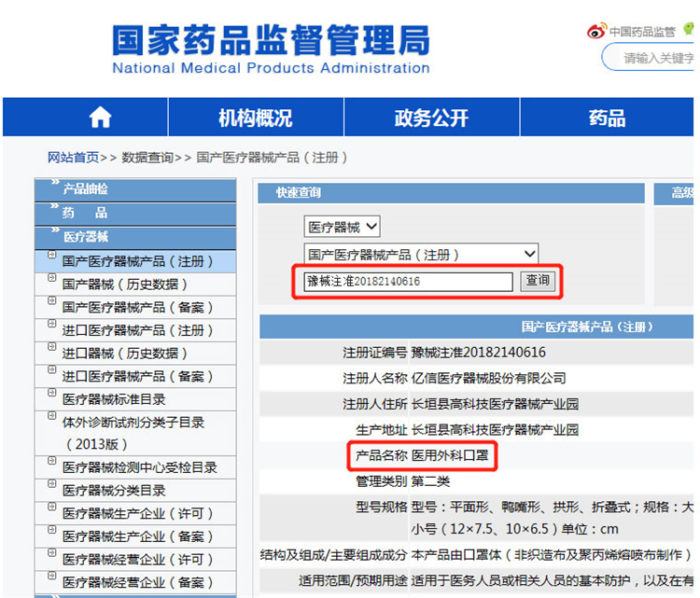Viewport: 700px width, 598px height.
Task: Click the box icon beside 医疗器械分类目录
Action: [x=51, y=484]
